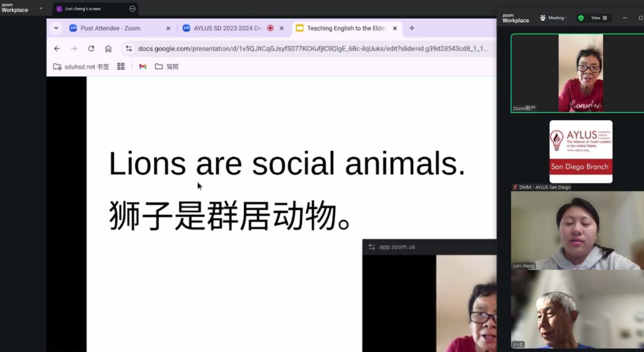Open more options for Lori cheng's screen

pos(133,9)
